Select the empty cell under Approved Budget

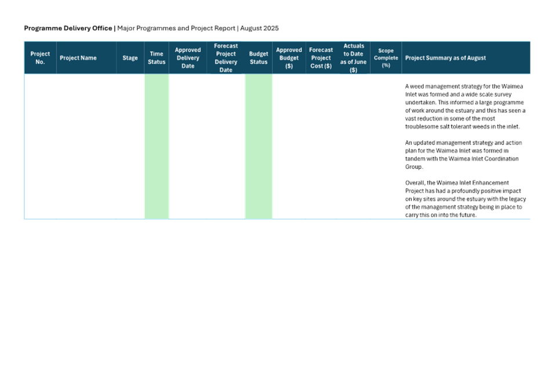289,146
